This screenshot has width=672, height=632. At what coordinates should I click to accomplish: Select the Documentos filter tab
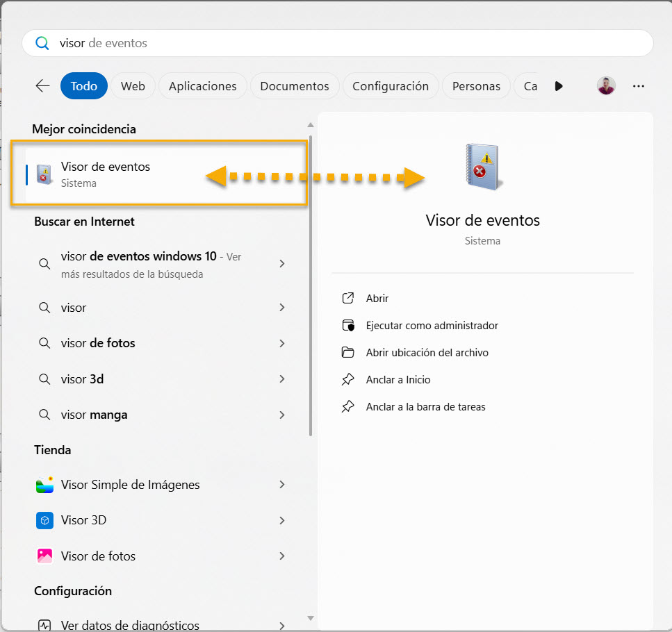coord(294,86)
